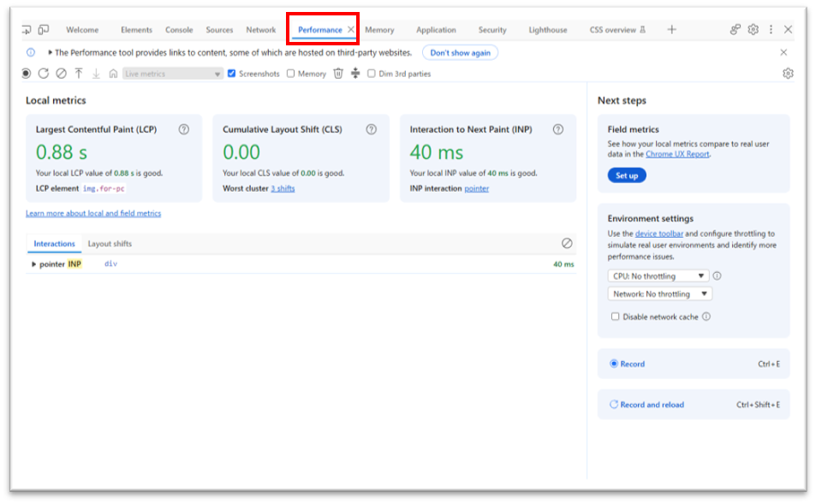Open the customize DevTools three-dot menu

pyautogui.click(x=771, y=30)
